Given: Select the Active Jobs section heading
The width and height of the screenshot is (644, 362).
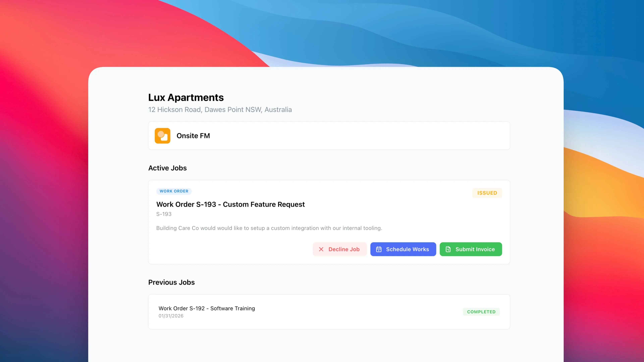Looking at the screenshot, I should tap(167, 168).
